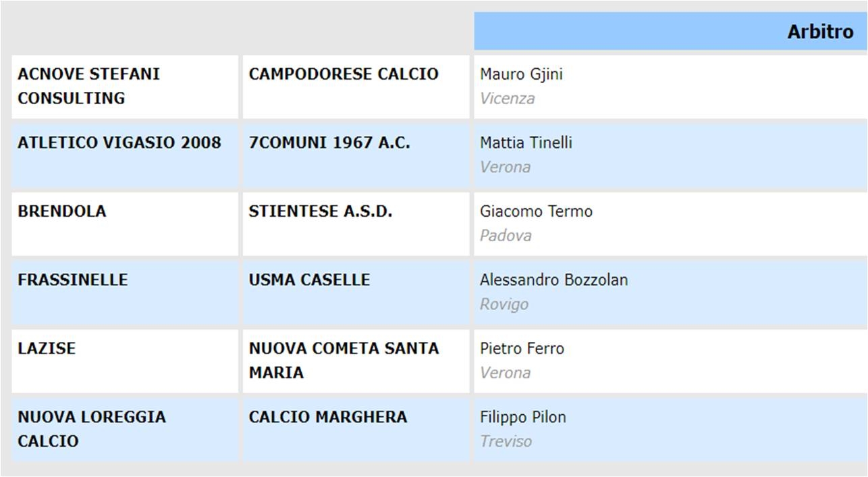Select ACNOVE STEFANI CONSULTING team cell

pos(125,86)
